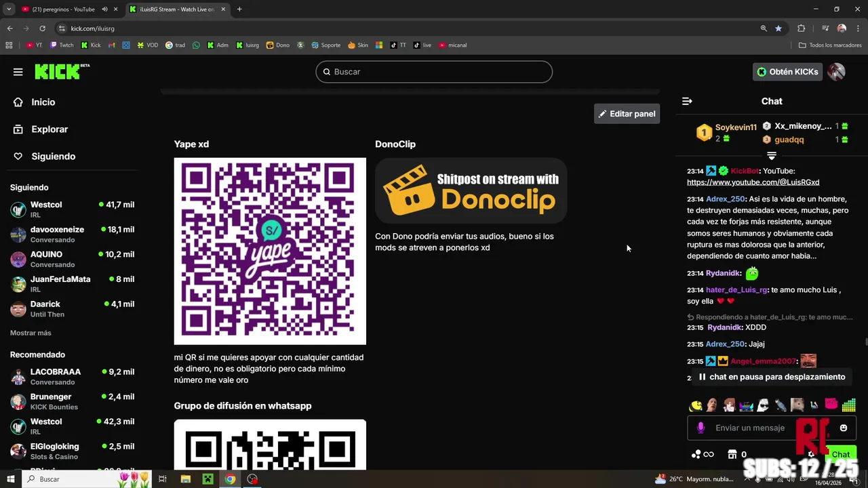The image size is (868, 488).
Task: Open AQUINO channel in Siguiendo
Action: 72,259
